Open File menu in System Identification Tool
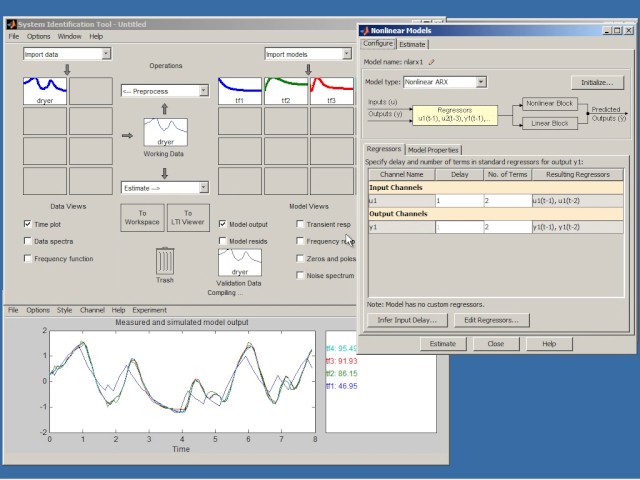 tap(14, 36)
